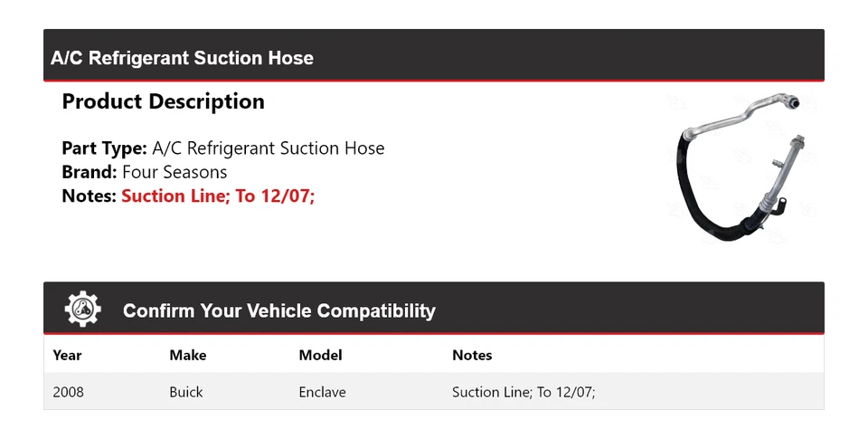Click the Notes column header
The width and height of the screenshot is (868, 439).
[x=472, y=355]
